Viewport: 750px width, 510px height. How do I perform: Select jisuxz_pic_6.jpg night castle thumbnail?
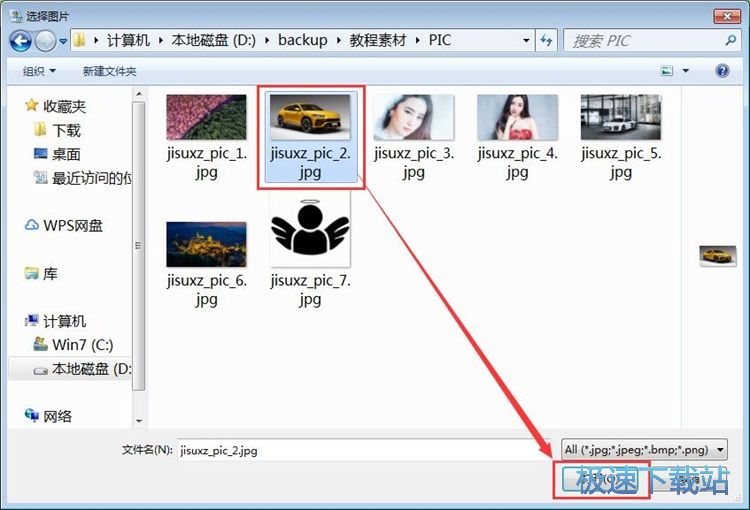206,244
